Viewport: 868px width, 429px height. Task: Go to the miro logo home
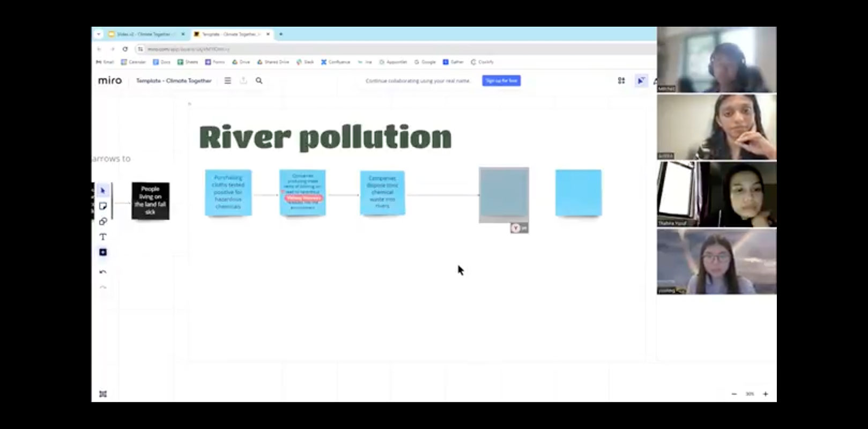pyautogui.click(x=110, y=80)
